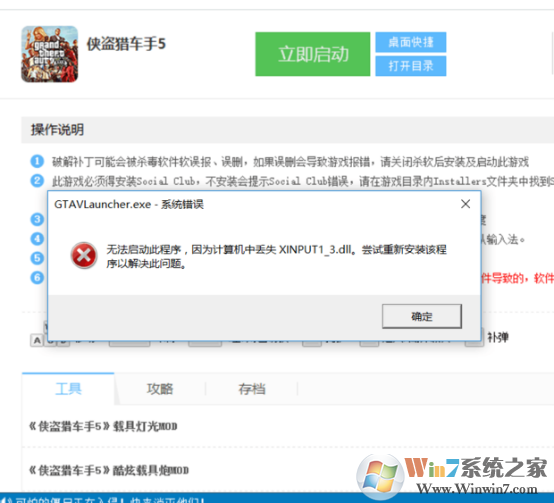Click numbered step 4 circle icon
This screenshot has height=503, width=554.
tap(37, 239)
